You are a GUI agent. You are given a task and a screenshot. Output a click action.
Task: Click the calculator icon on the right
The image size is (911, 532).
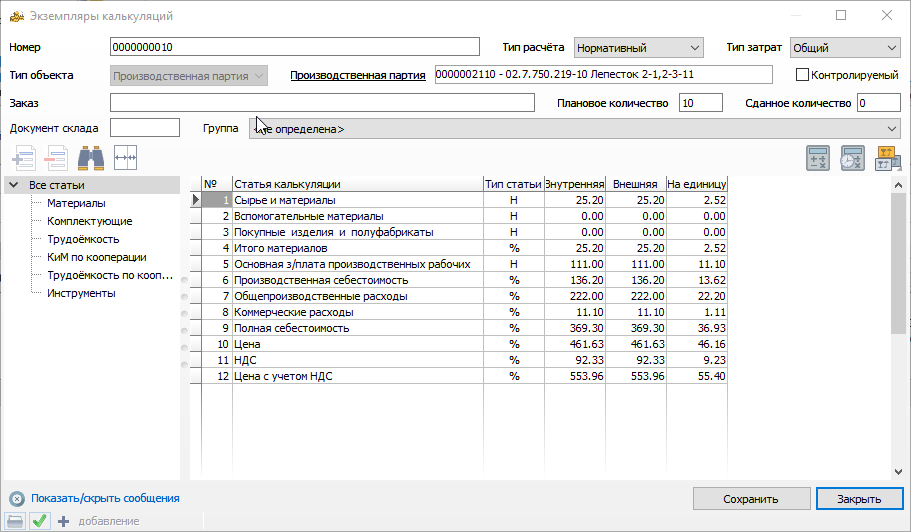[x=819, y=158]
